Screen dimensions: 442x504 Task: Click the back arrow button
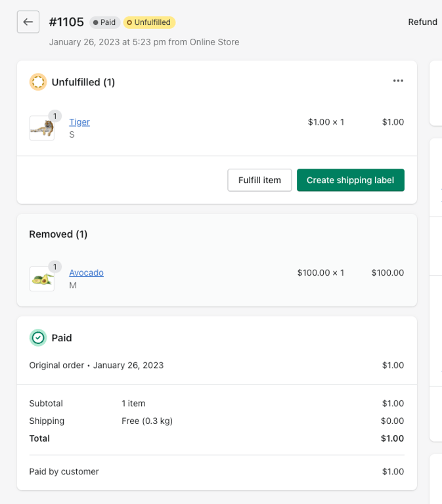click(28, 22)
